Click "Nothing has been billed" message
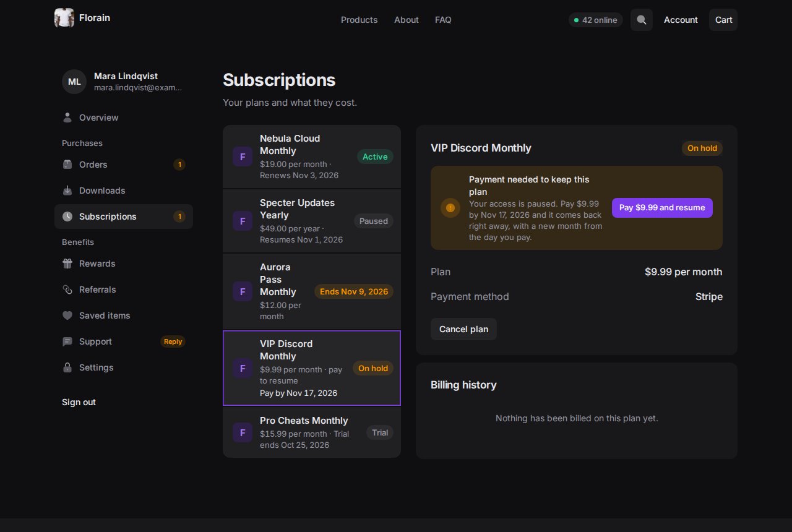This screenshot has height=532, width=792. point(577,418)
